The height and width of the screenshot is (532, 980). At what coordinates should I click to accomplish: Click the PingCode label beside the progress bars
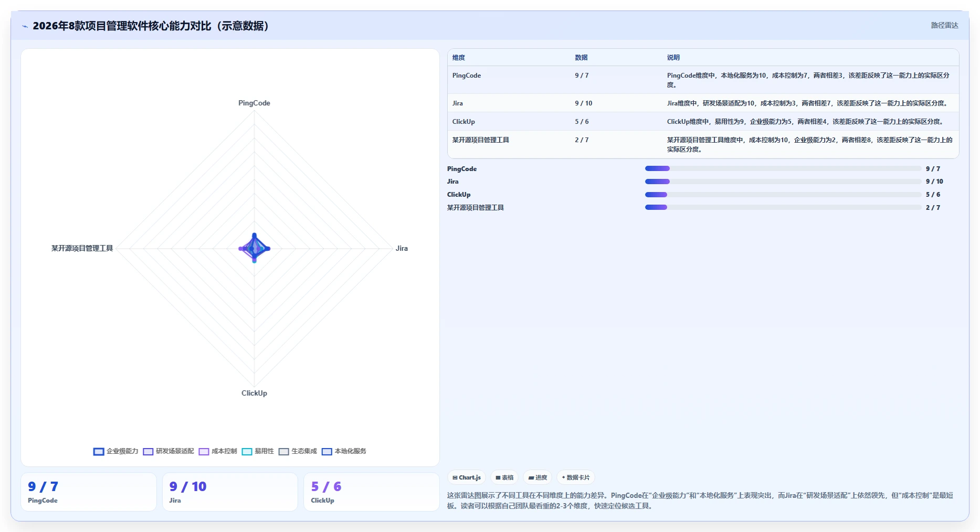[462, 169]
